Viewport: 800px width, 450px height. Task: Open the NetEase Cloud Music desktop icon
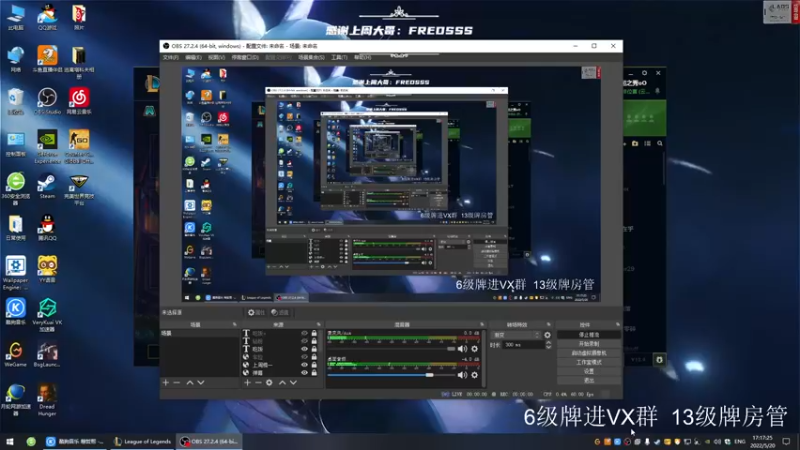pyautogui.click(x=79, y=101)
